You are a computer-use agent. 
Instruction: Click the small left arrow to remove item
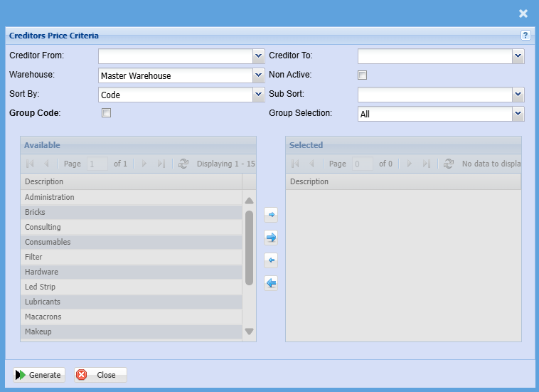pyautogui.click(x=271, y=260)
